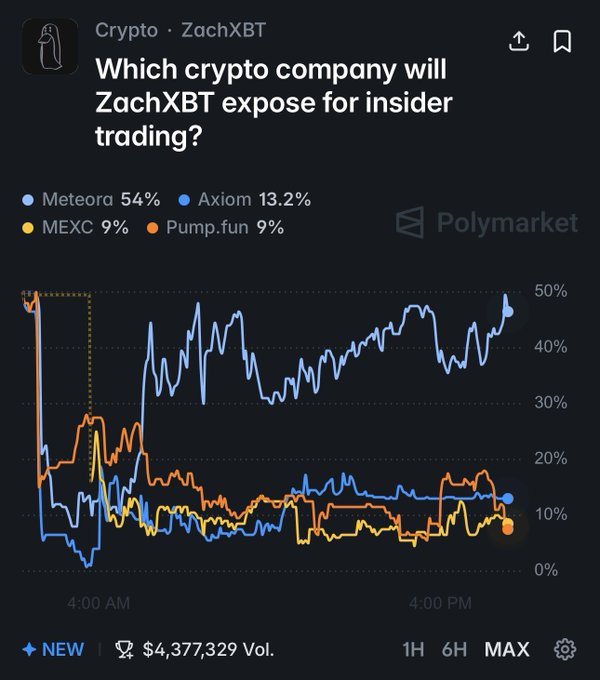The width and height of the screenshot is (600, 680).
Task: Tap Meteora line endpoint dot
Action: coord(508,312)
